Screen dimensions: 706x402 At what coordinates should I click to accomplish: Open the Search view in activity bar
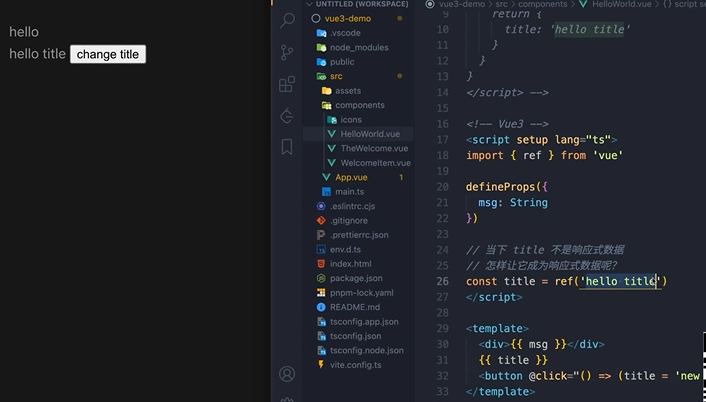[x=287, y=20]
